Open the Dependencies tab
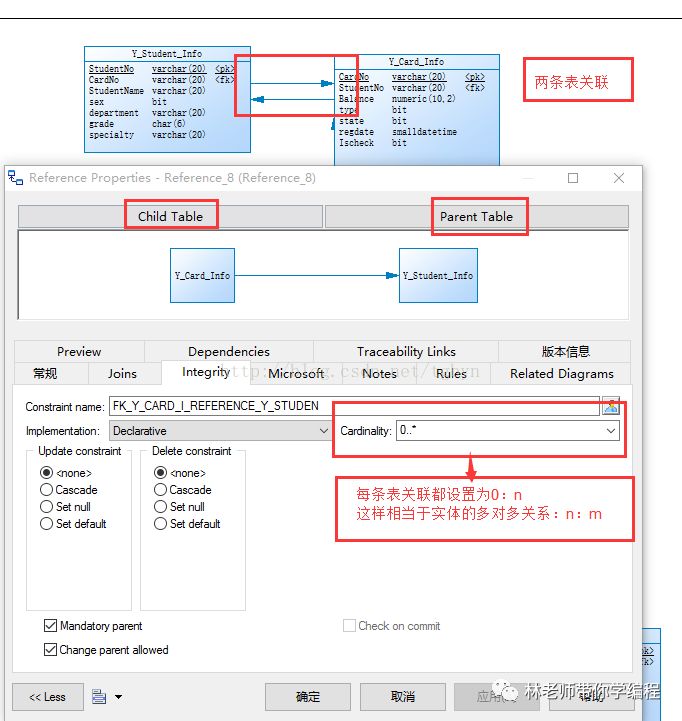 pyautogui.click(x=229, y=352)
